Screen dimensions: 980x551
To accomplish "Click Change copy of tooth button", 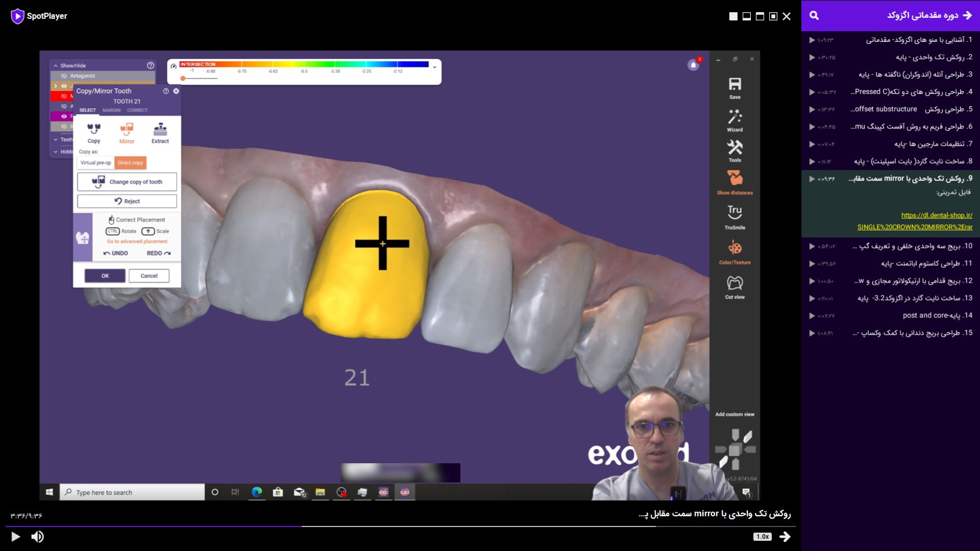I will click(127, 182).
